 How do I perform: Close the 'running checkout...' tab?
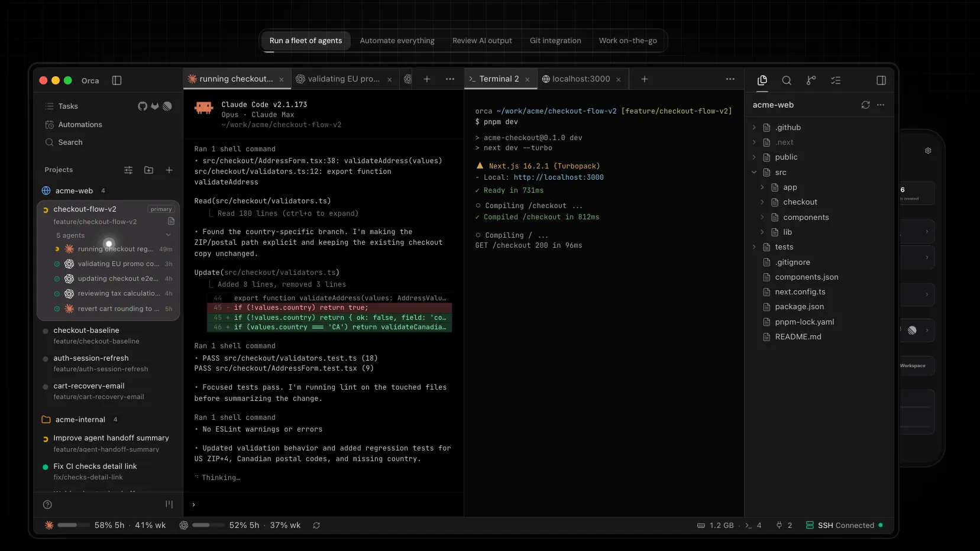282,80
